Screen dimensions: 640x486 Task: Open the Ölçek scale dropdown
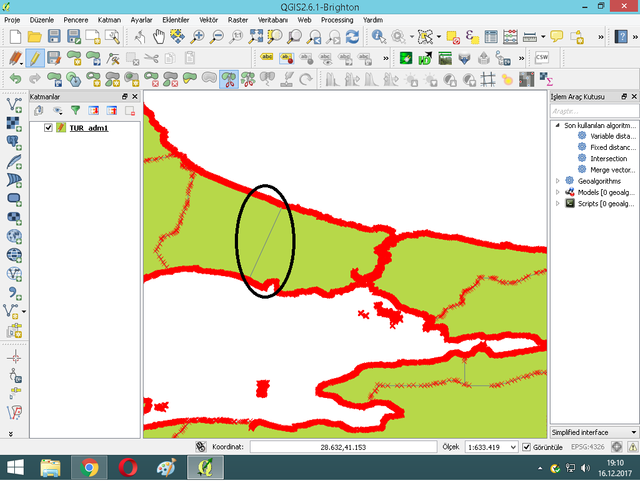click(513, 447)
